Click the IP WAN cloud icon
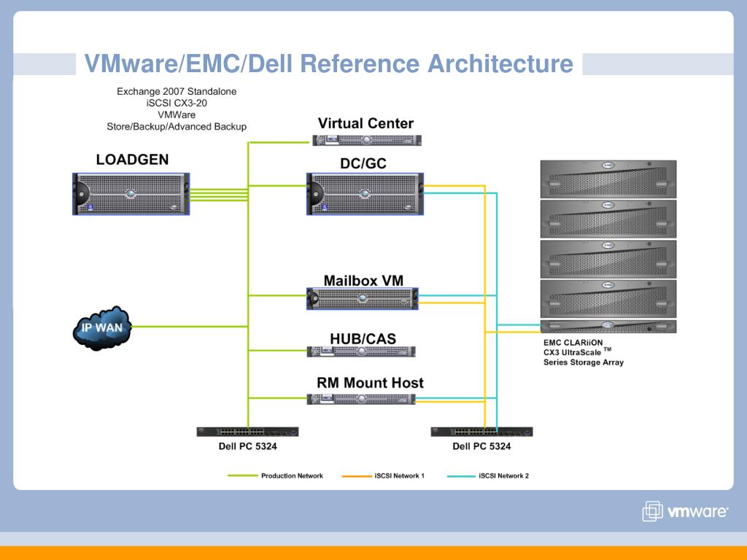Screen dimensions: 747x560 tap(102, 328)
